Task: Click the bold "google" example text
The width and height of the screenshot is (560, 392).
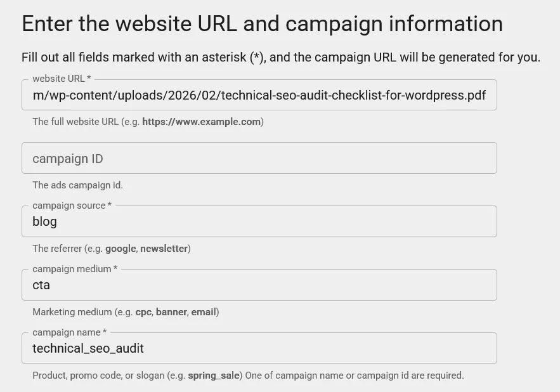Action: tap(120, 249)
